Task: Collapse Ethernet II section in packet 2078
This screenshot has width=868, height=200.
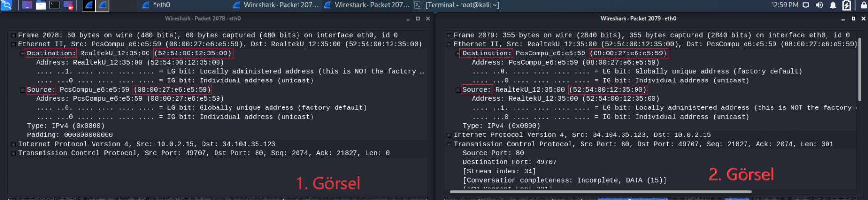Action: coord(13,44)
